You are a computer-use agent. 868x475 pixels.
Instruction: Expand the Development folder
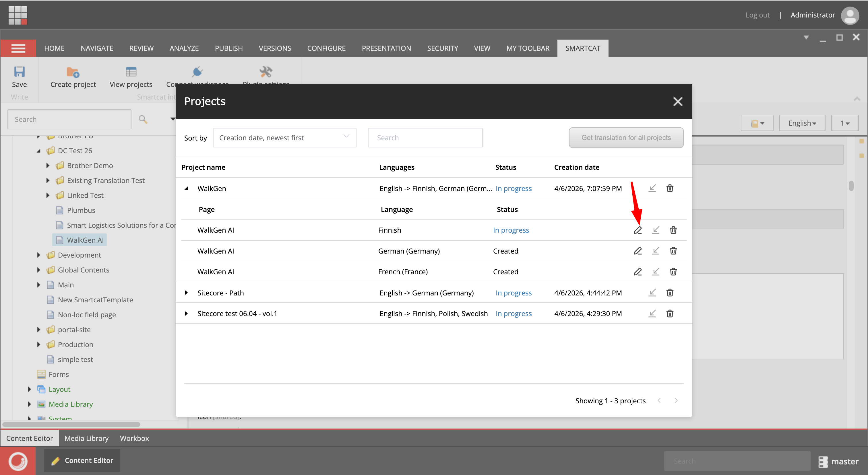coord(39,255)
